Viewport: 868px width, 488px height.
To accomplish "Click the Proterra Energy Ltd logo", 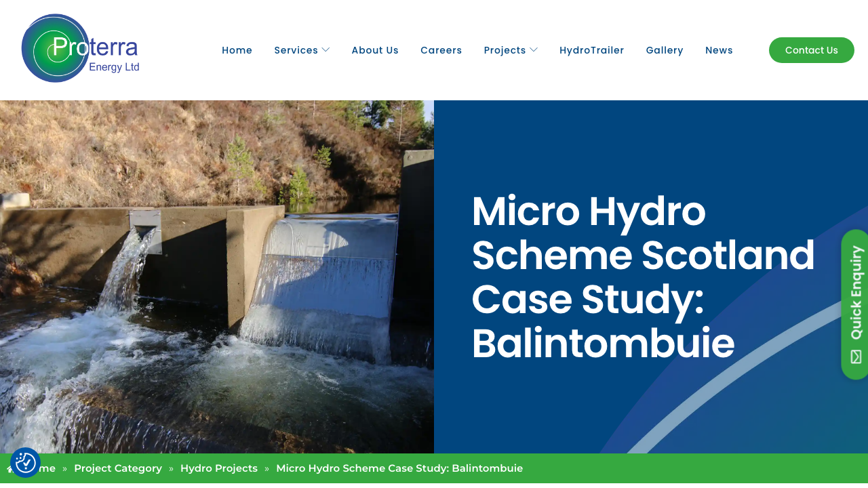I will (x=80, y=47).
